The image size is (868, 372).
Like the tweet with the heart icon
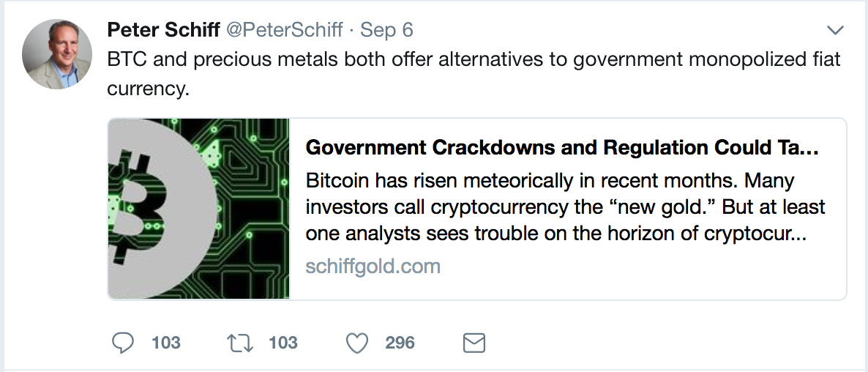[357, 342]
